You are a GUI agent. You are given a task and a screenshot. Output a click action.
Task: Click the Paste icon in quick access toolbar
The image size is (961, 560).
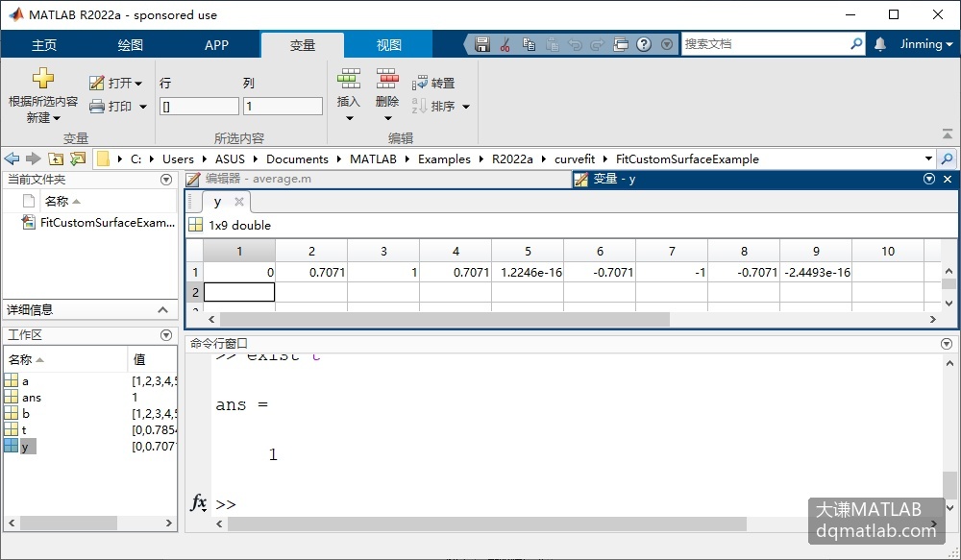pyautogui.click(x=553, y=44)
